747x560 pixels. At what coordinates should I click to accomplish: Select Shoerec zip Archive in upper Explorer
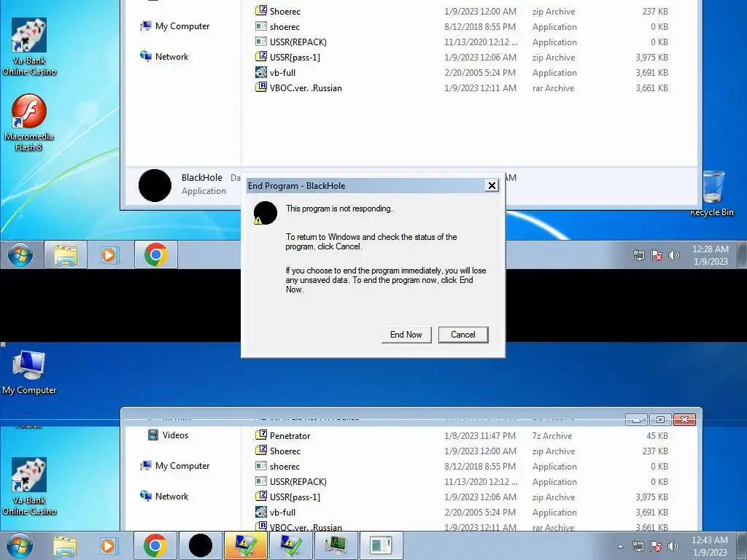(x=462, y=12)
